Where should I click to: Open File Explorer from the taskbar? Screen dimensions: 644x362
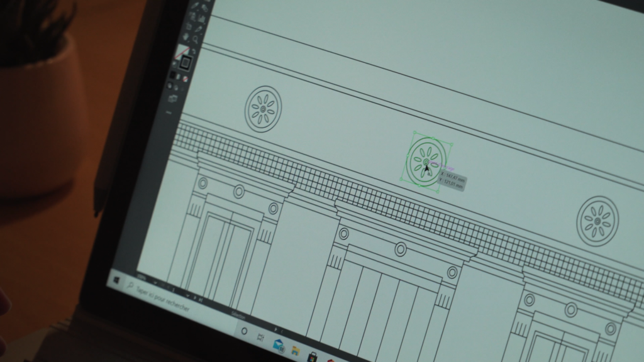click(296, 351)
